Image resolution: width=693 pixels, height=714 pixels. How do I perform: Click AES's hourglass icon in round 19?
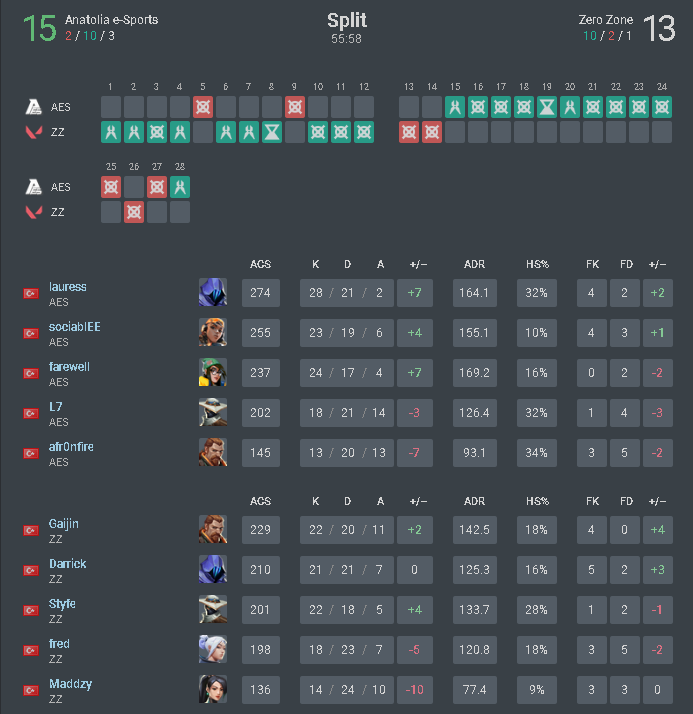pyautogui.click(x=547, y=107)
